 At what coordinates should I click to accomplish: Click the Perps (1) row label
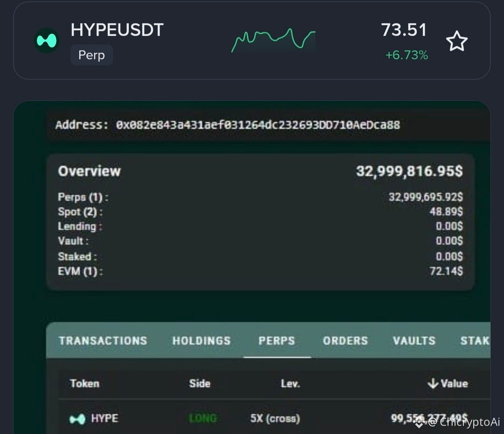pos(83,197)
